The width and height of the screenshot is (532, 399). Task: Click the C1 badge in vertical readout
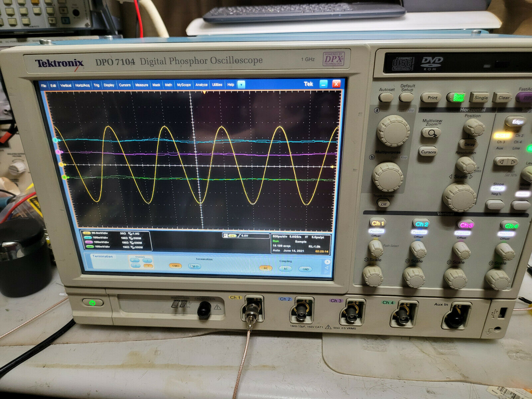(87, 233)
